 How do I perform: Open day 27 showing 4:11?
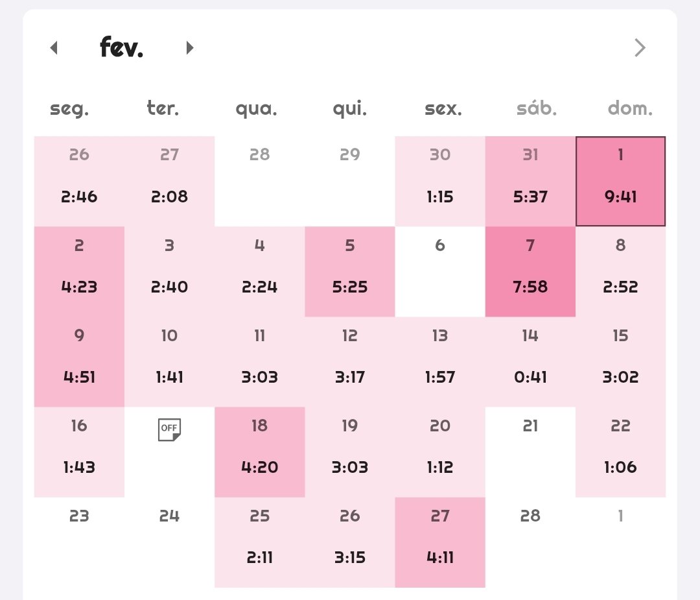pos(440,542)
